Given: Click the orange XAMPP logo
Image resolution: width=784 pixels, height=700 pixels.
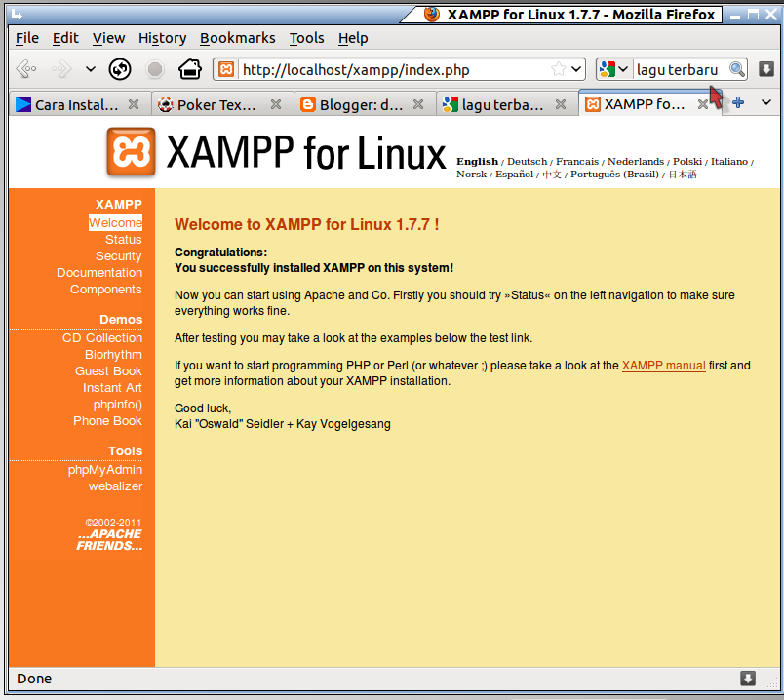Looking at the screenshot, I should tap(131, 152).
